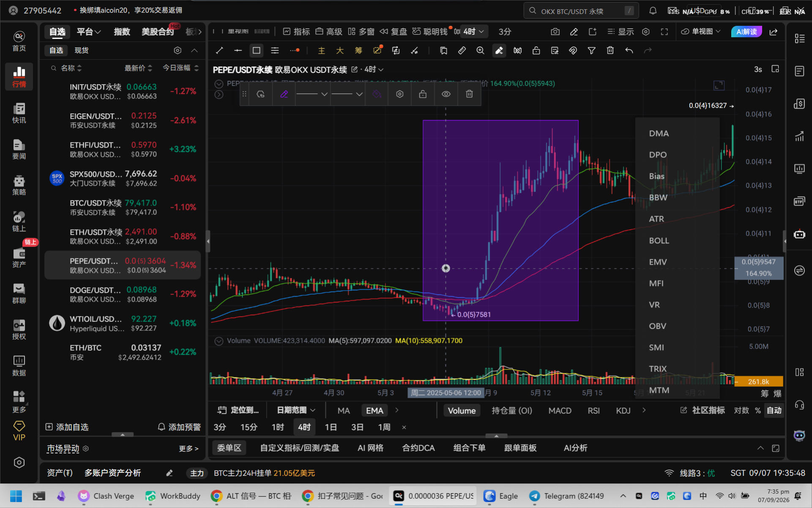
Task: Open 更多 link in 市场异动 panel
Action: click(189, 449)
